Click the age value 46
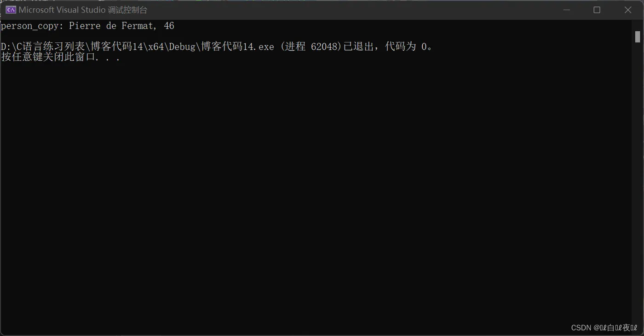 pyautogui.click(x=169, y=26)
